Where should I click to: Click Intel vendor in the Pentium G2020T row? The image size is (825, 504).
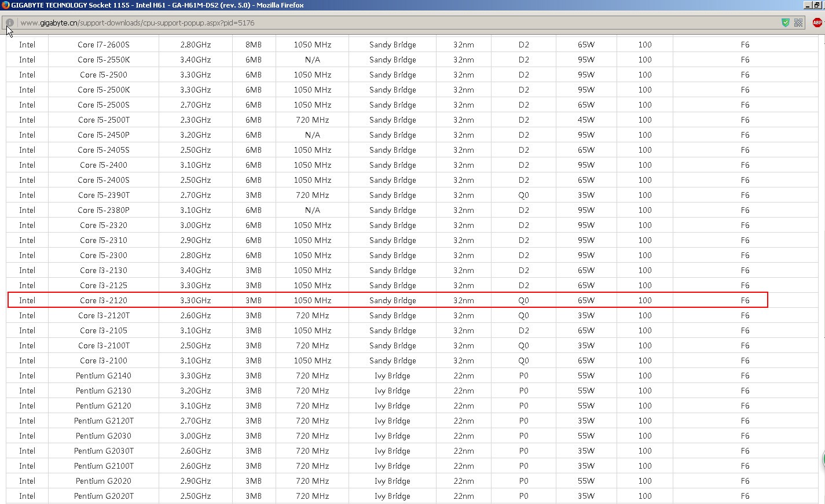coord(27,496)
